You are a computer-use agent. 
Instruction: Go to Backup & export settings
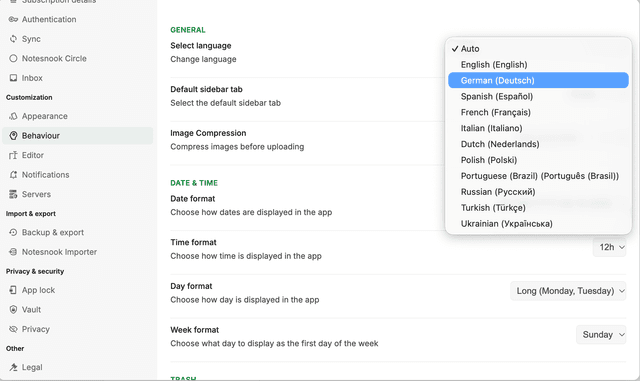pyautogui.click(x=78, y=232)
